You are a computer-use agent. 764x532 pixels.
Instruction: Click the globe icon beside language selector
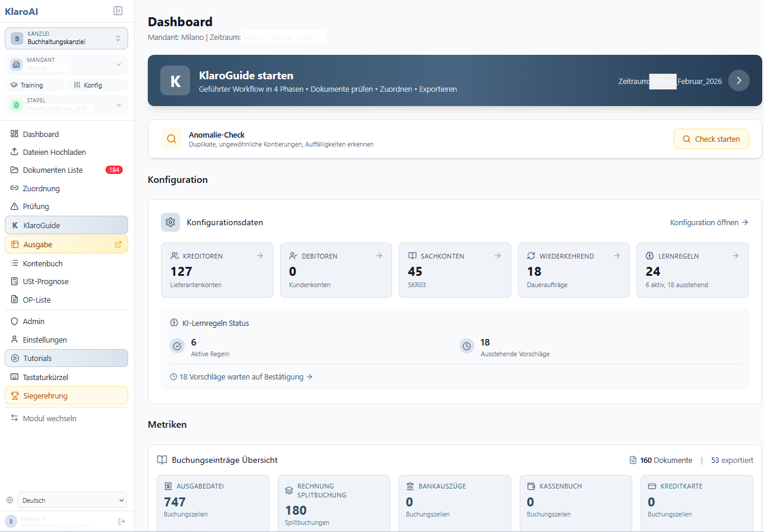(10, 500)
